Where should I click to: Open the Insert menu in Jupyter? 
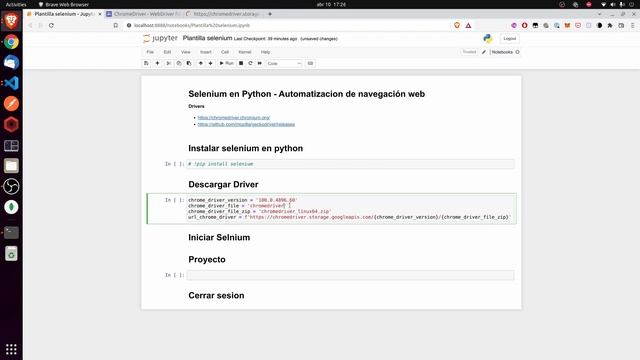click(x=206, y=52)
